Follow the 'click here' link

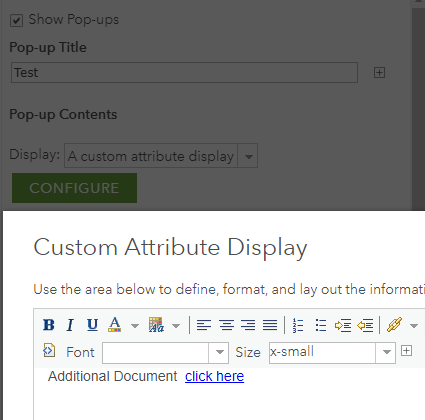click(x=214, y=376)
